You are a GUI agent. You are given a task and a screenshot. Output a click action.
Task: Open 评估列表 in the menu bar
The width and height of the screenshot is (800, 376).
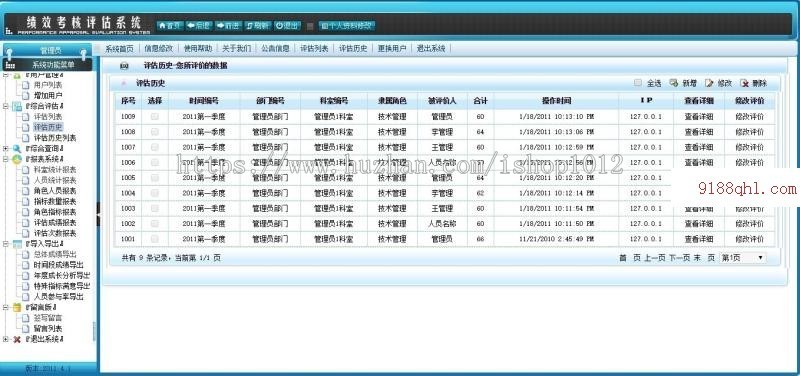click(314, 48)
